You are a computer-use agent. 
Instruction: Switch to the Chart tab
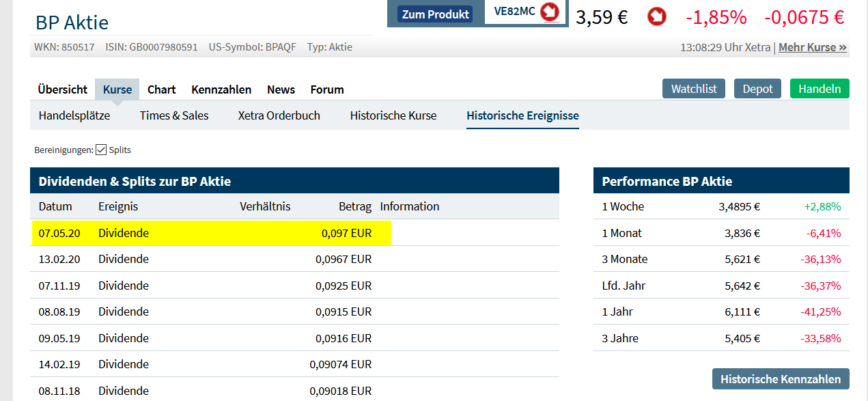(162, 89)
